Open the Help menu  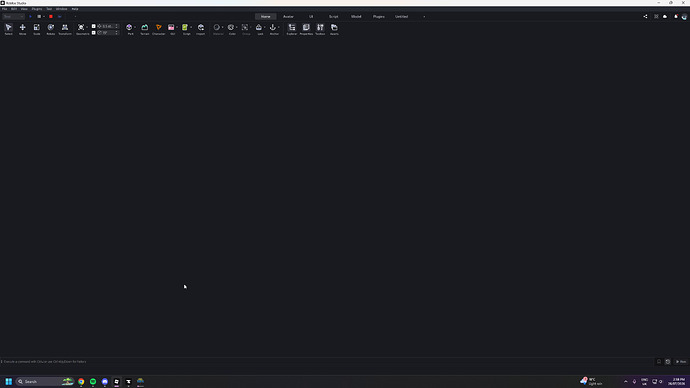pyautogui.click(x=75, y=9)
